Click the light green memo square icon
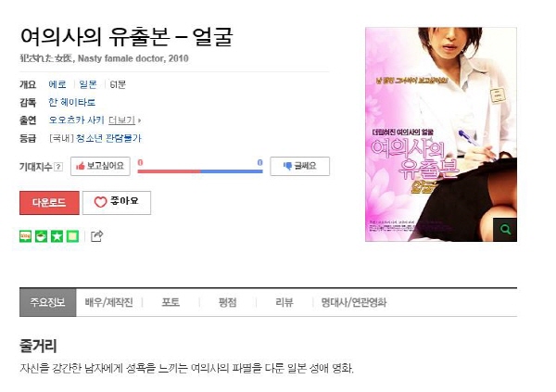The image size is (556, 392). point(72,236)
